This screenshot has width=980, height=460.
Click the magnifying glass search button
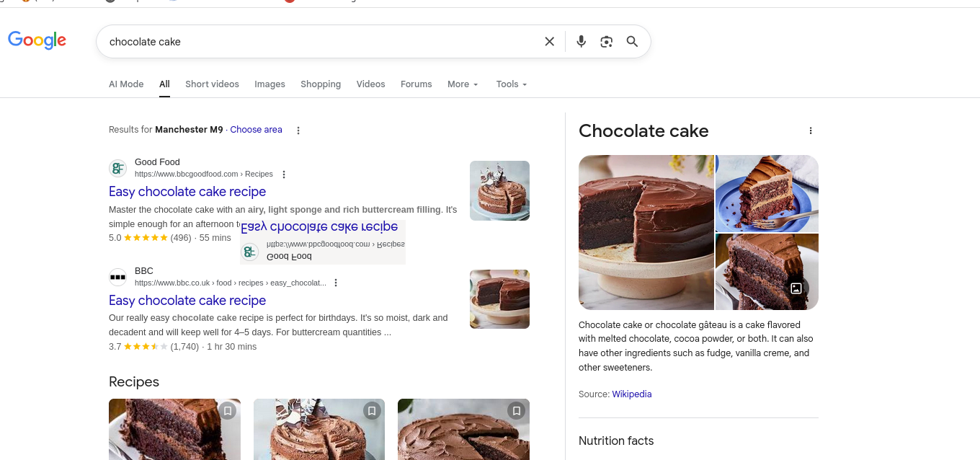[x=632, y=42]
